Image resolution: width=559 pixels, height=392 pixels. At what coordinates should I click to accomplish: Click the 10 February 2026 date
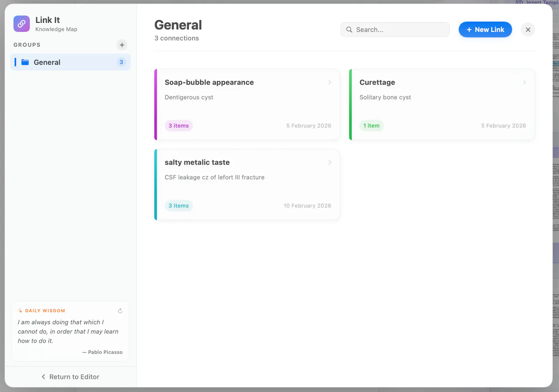[307, 206]
